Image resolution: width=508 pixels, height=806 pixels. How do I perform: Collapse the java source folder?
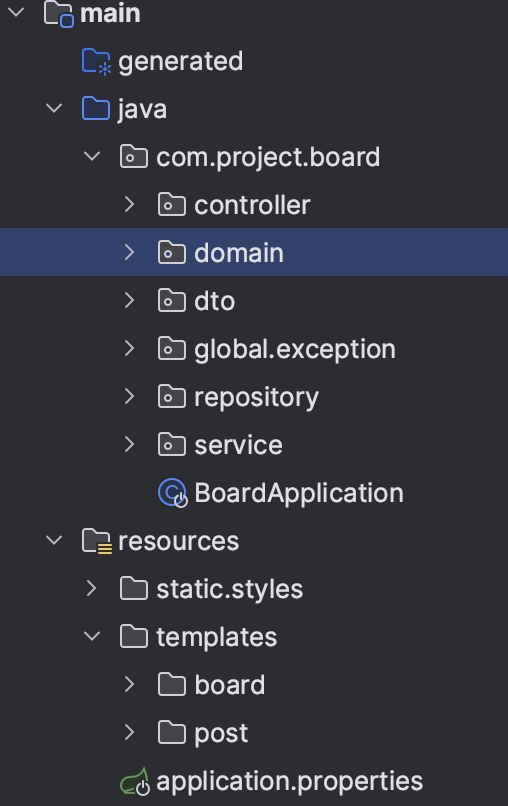coord(54,108)
